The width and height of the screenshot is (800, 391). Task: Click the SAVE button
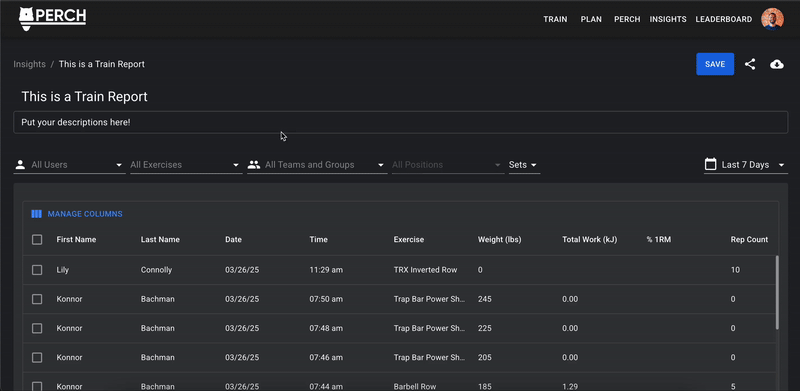(715, 64)
